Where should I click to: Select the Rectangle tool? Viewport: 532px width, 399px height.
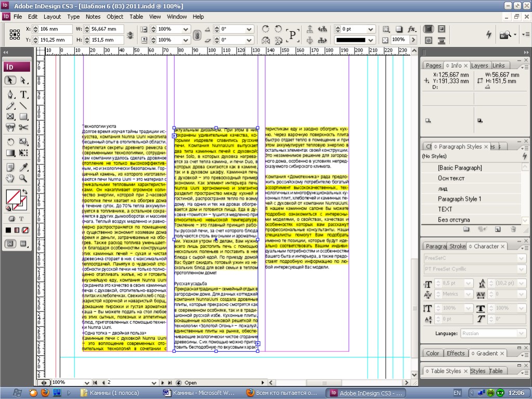(x=23, y=117)
